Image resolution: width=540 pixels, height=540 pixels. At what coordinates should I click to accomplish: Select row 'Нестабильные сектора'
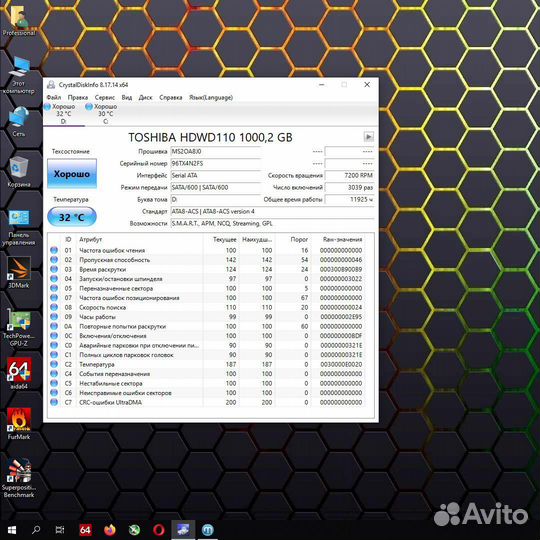(x=207, y=383)
